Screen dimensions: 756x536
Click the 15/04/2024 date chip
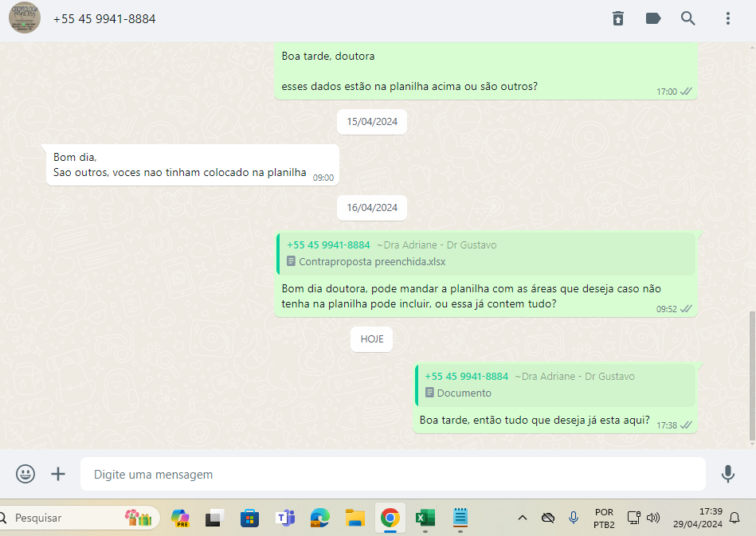[x=372, y=122]
